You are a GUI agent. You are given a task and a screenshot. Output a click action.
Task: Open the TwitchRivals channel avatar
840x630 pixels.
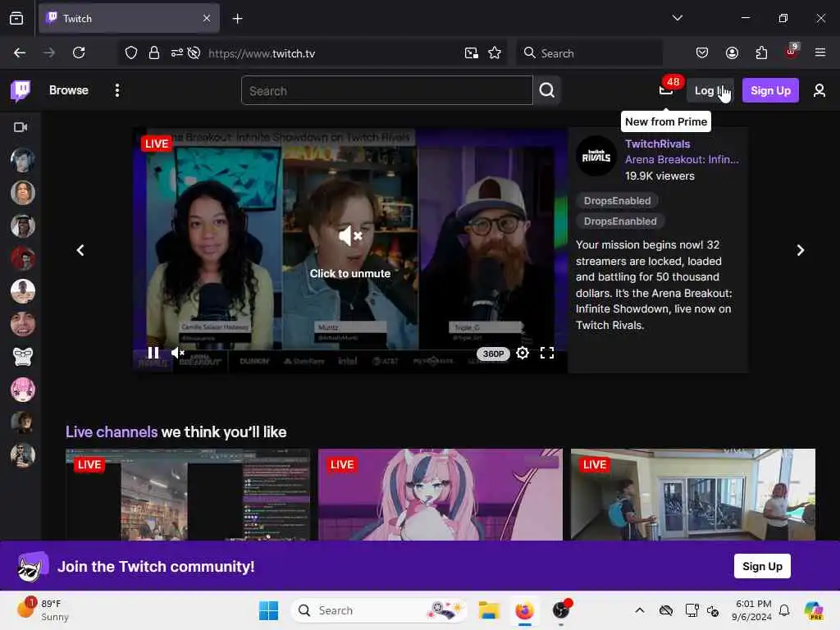tap(596, 156)
